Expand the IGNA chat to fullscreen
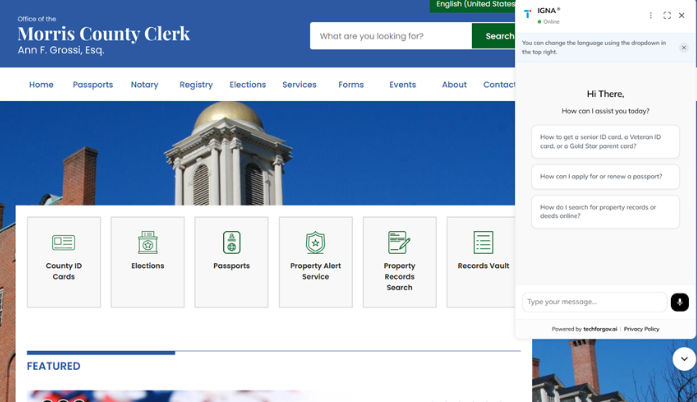The image size is (697, 402). pyautogui.click(x=667, y=16)
